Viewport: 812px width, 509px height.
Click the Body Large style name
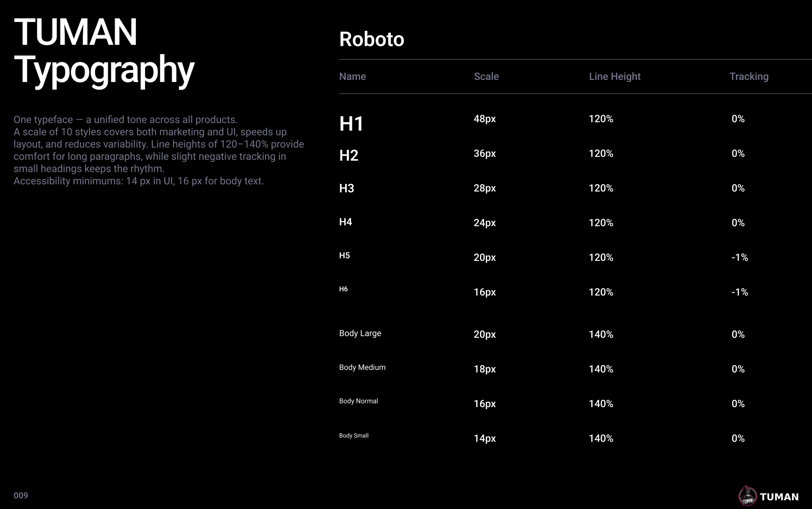tap(360, 333)
